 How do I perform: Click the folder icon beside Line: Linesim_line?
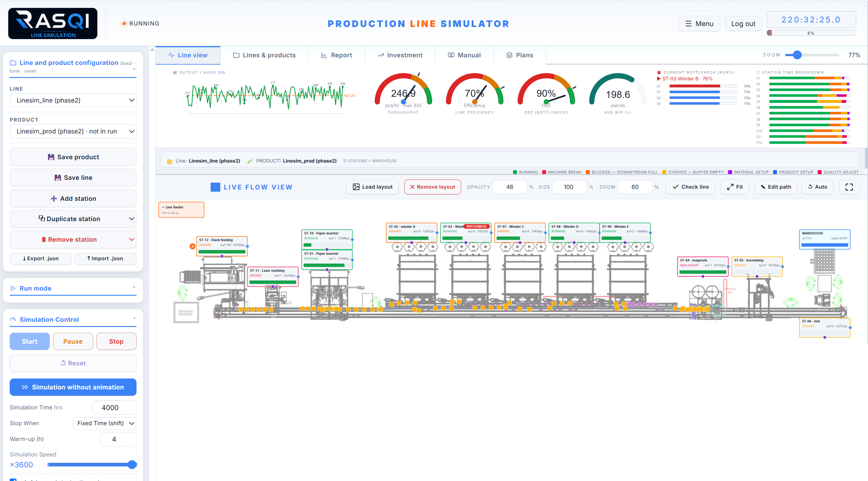pyautogui.click(x=170, y=161)
